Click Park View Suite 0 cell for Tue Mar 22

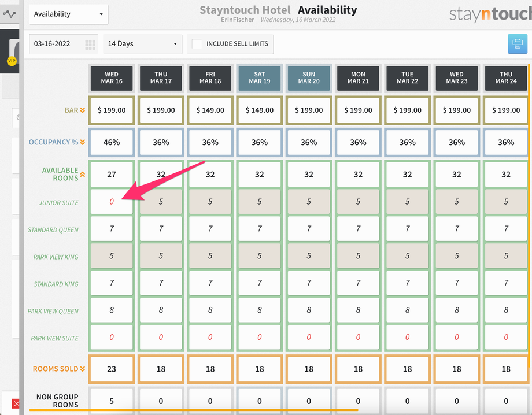[x=407, y=338]
